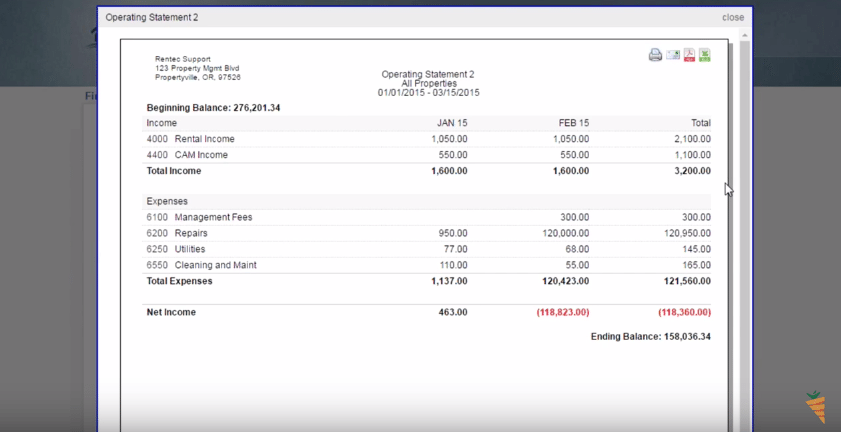Click Cleaning and Maint February amount 55.00
The height and width of the screenshot is (432, 841).
pos(577,265)
